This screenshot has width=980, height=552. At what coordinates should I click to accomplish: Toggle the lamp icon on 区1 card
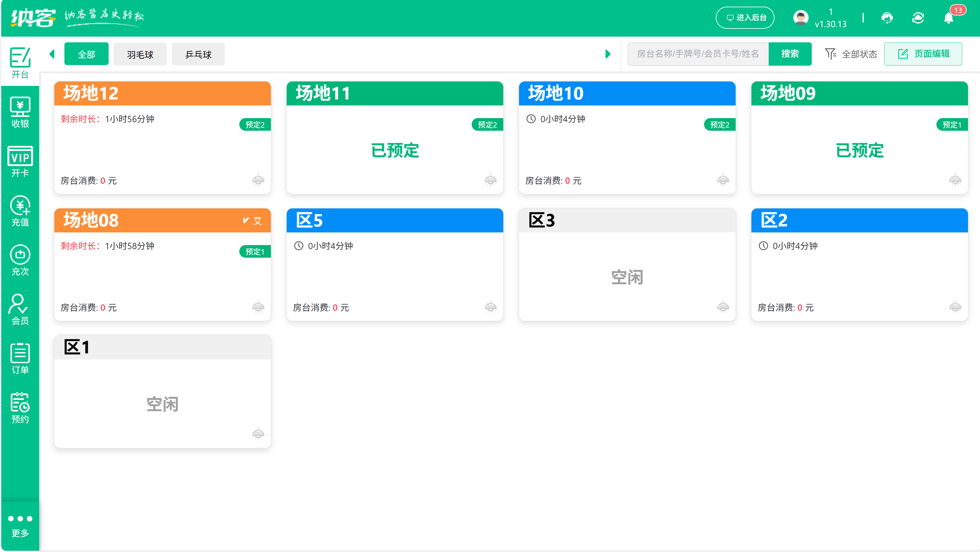[x=258, y=434]
